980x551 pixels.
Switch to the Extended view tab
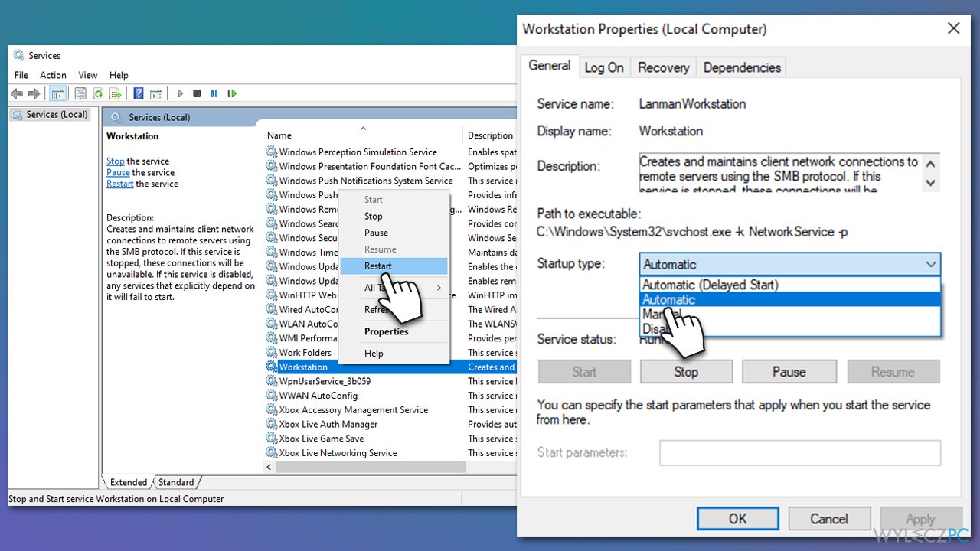[128, 482]
